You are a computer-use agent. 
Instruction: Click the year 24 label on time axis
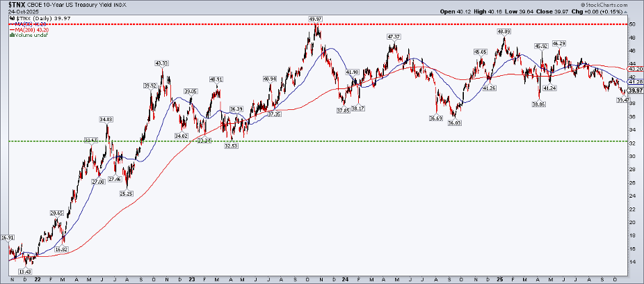pyautogui.click(x=345, y=278)
